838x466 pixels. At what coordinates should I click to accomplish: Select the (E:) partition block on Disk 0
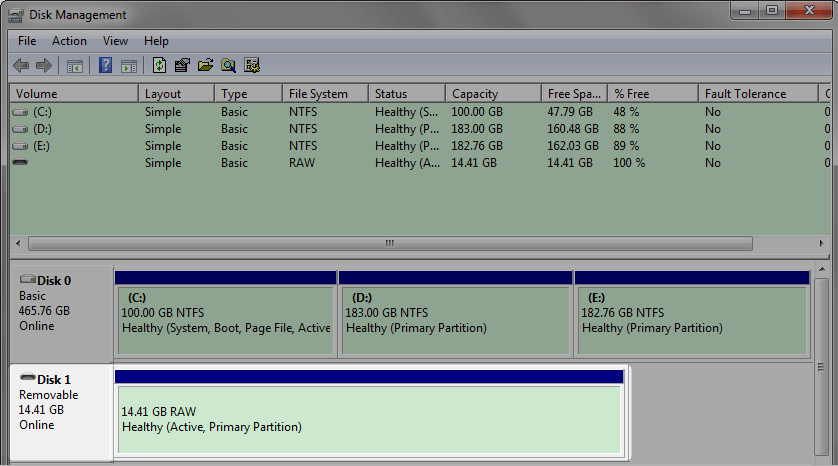(x=691, y=320)
